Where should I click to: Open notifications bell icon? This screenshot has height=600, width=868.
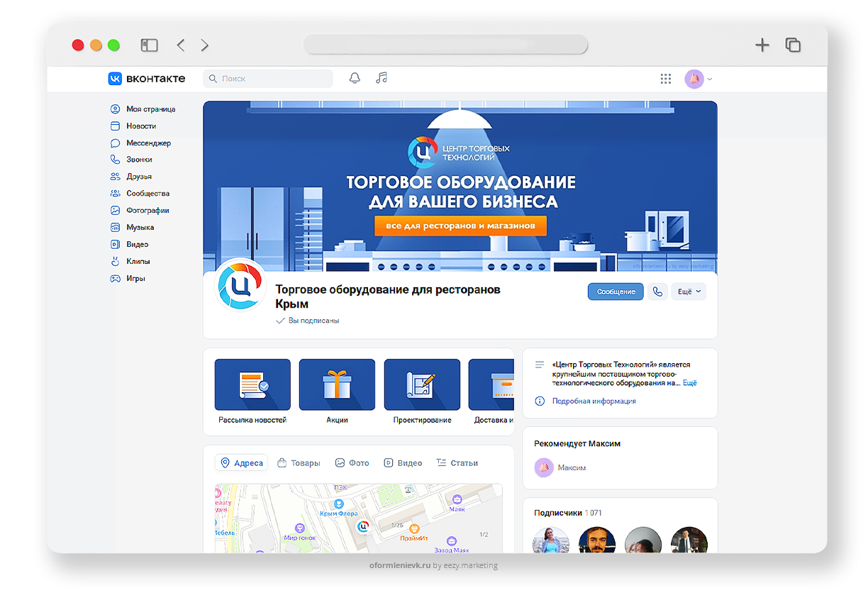(355, 79)
